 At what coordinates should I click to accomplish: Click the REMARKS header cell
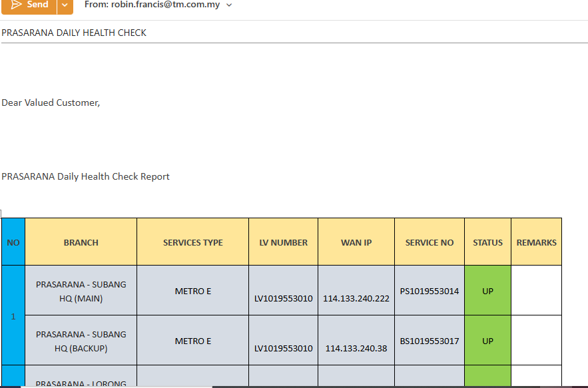point(537,242)
